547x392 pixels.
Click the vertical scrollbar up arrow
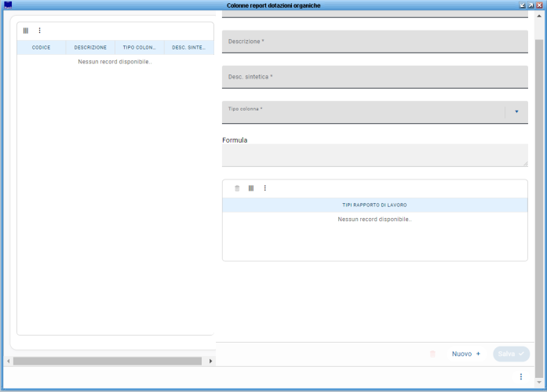539,16
